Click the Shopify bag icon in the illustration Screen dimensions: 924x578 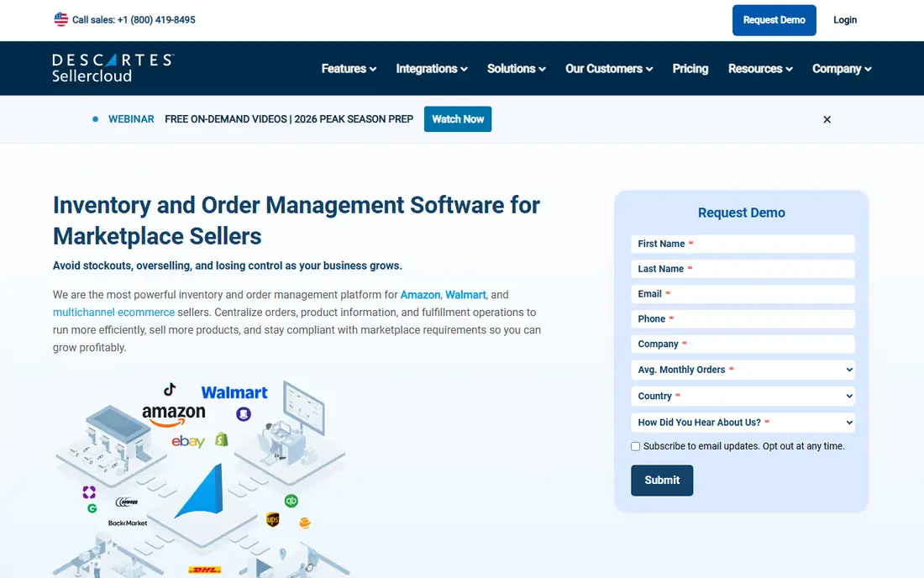click(222, 439)
